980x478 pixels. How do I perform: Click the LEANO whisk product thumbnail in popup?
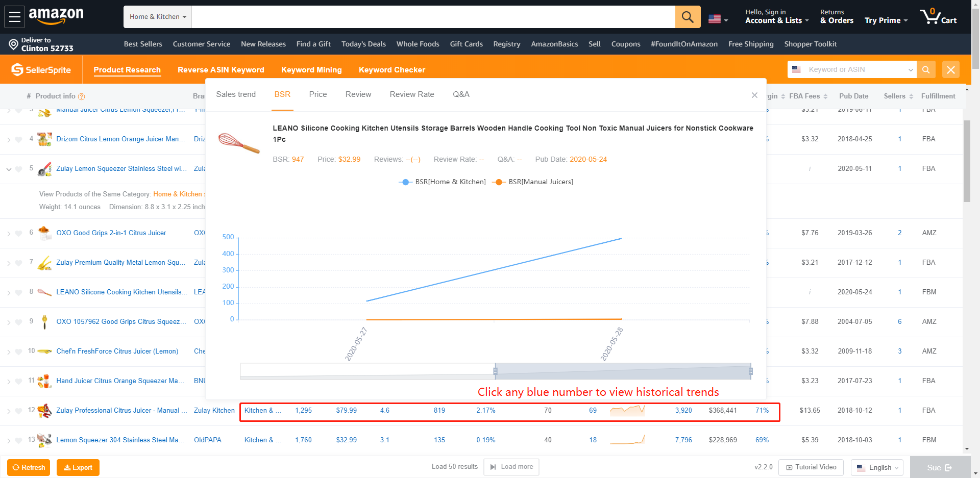(239, 143)
